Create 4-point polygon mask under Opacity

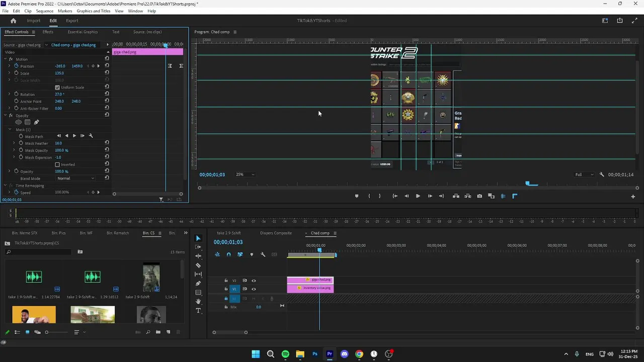coord(27,122)
